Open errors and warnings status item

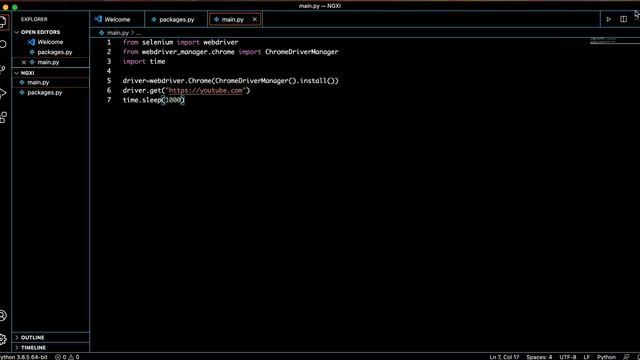click(67, 357)
